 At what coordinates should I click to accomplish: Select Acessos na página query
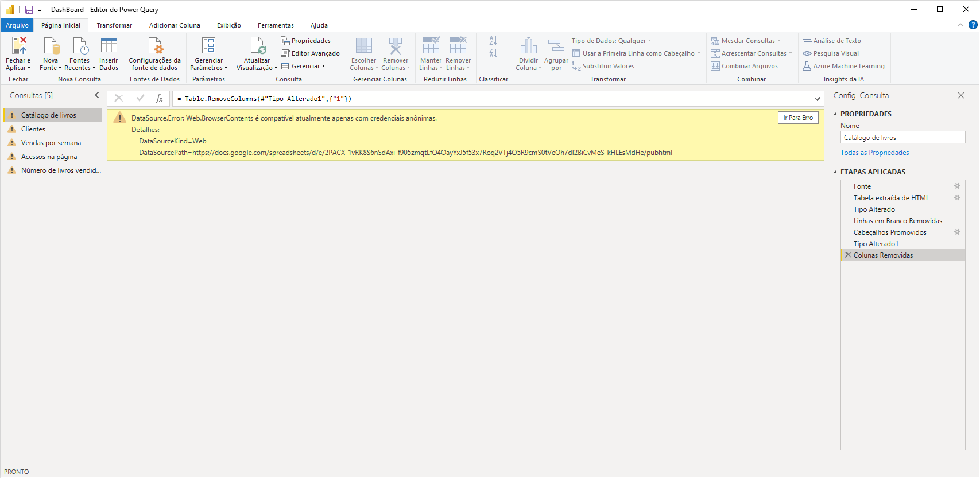(x=53, y=157)
